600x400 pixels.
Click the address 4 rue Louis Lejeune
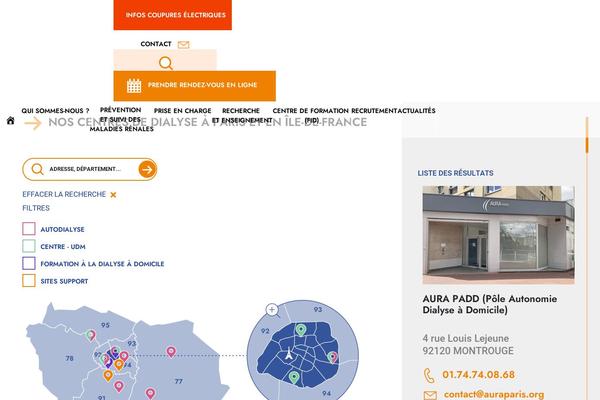(x=466, y=338)
